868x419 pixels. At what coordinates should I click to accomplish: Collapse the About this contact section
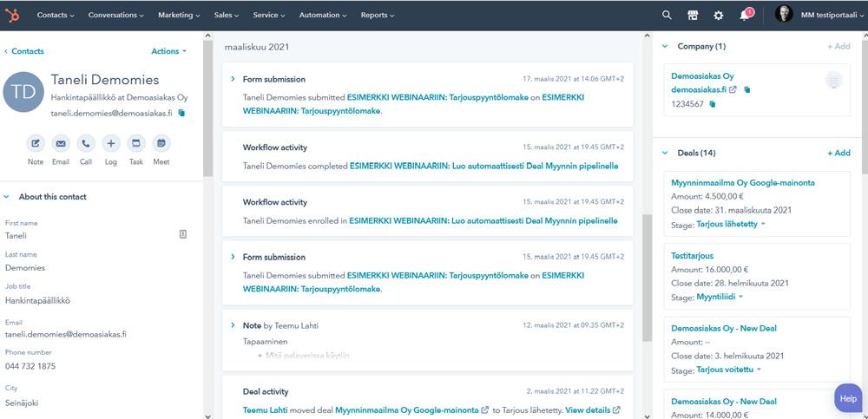7,197
